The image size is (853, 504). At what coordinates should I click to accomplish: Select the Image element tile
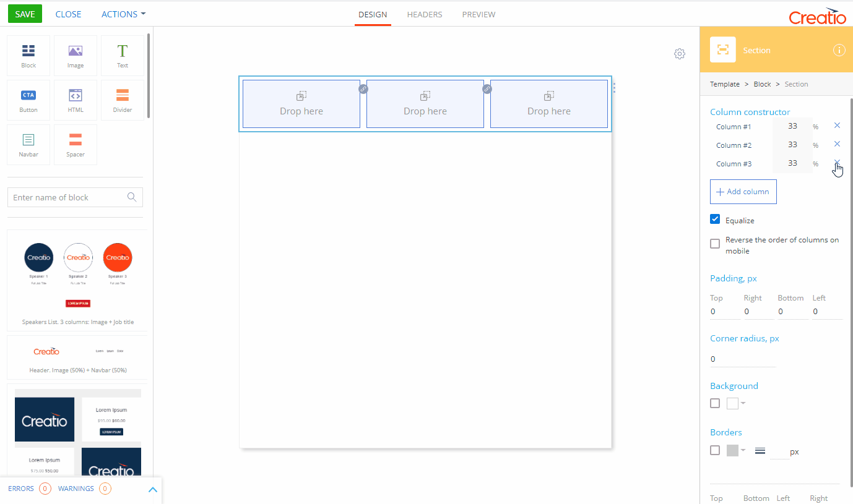coord(76,56)
